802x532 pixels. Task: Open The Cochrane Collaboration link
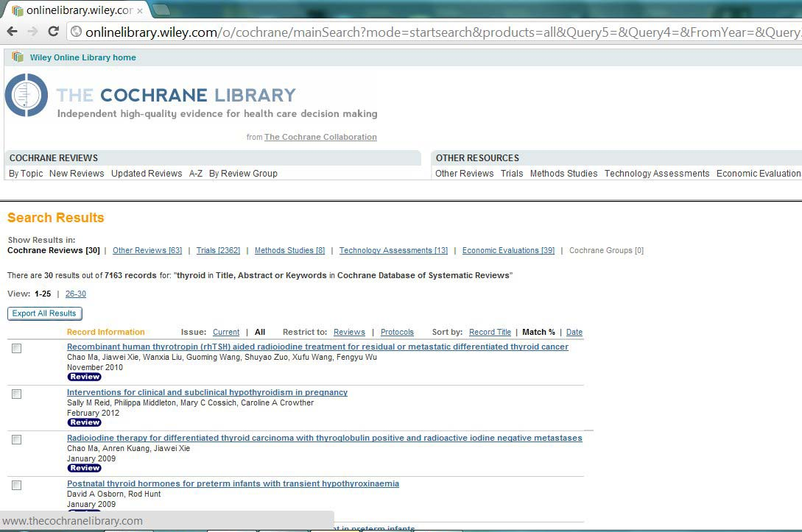tap(320, 137)
